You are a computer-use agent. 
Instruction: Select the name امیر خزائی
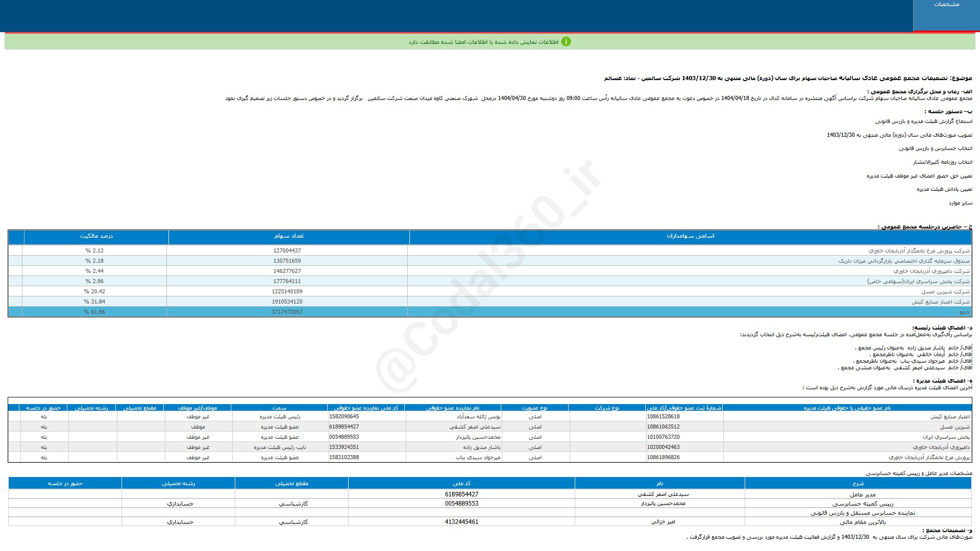(663, 522)
